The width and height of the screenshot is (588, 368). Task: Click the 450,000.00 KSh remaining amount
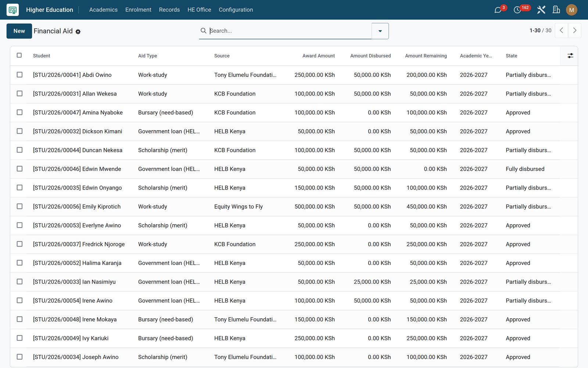point(427,206)
